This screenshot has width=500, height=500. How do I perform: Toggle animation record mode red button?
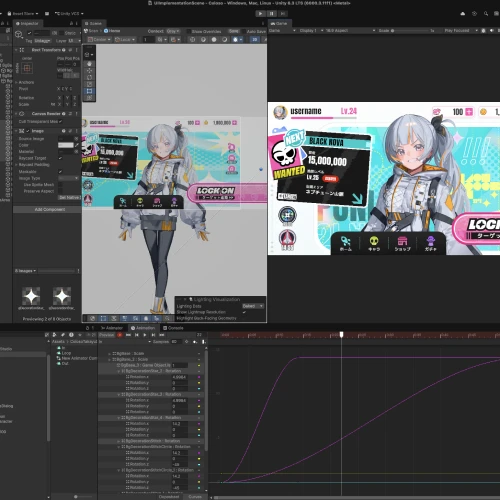(x=120, y=335)
